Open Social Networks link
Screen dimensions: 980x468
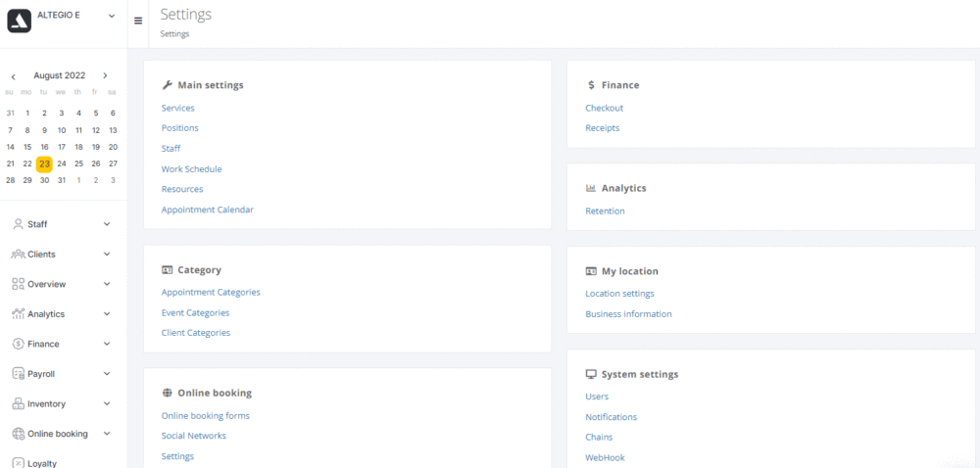194,436
